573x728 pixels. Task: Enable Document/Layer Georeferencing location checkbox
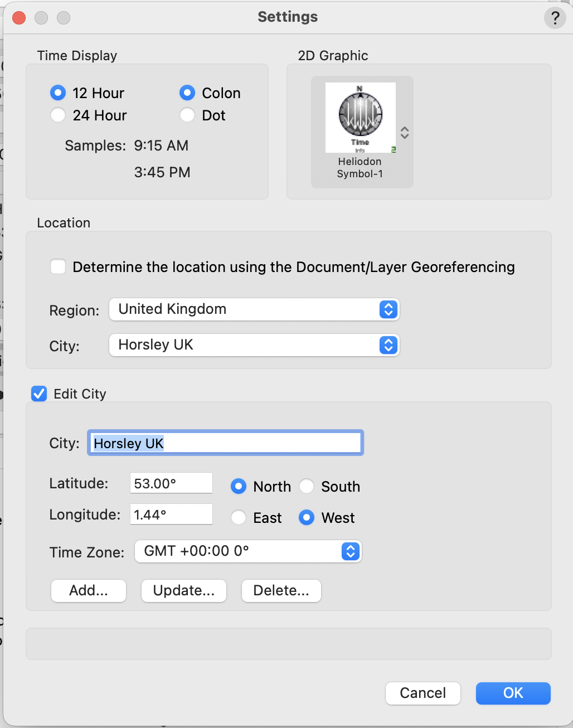point(58,267)
